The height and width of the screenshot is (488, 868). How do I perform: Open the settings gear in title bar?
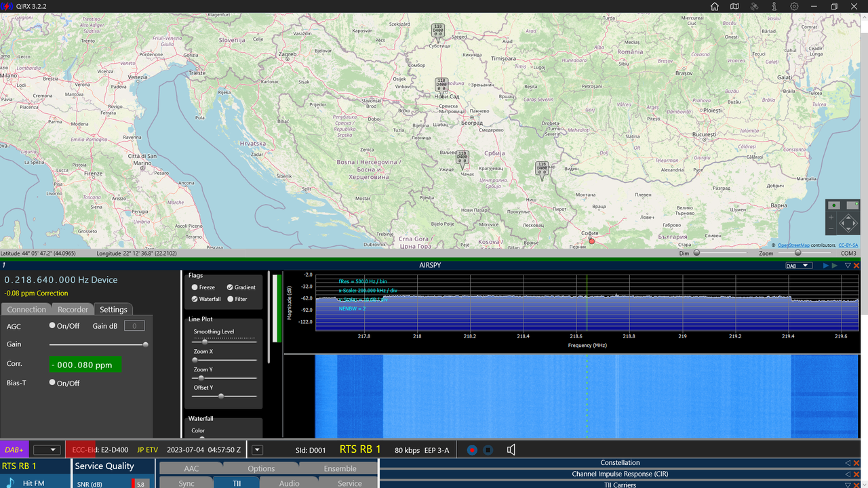click(x=794, y=6)
